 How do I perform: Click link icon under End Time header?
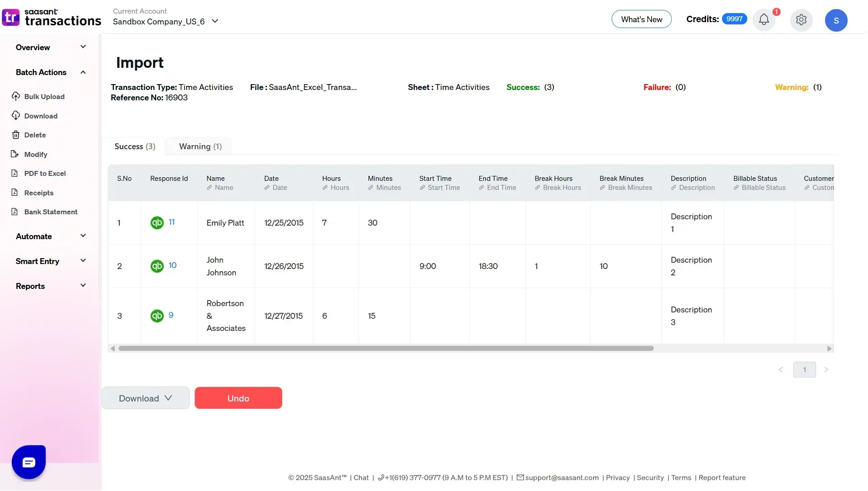pyautogui.click(x=481, y=188)
